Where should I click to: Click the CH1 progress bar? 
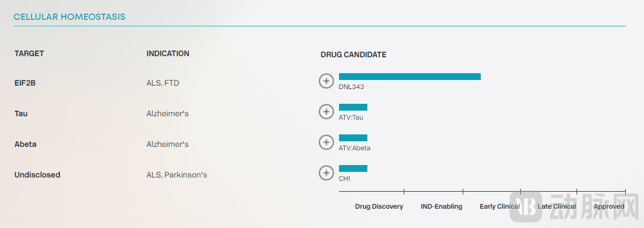tap(353, 168)
